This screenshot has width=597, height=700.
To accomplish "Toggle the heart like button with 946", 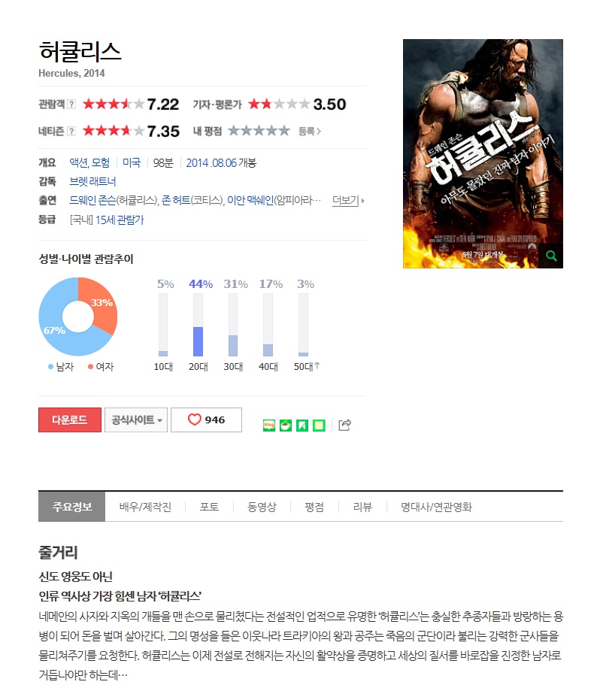I will coord(206,420).
